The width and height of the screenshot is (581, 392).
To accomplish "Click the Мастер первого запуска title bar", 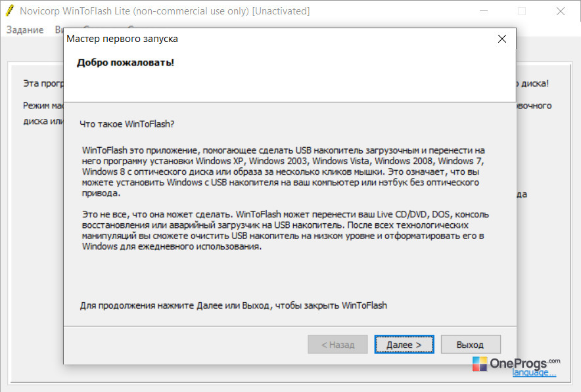I will [x=278, y=39].
